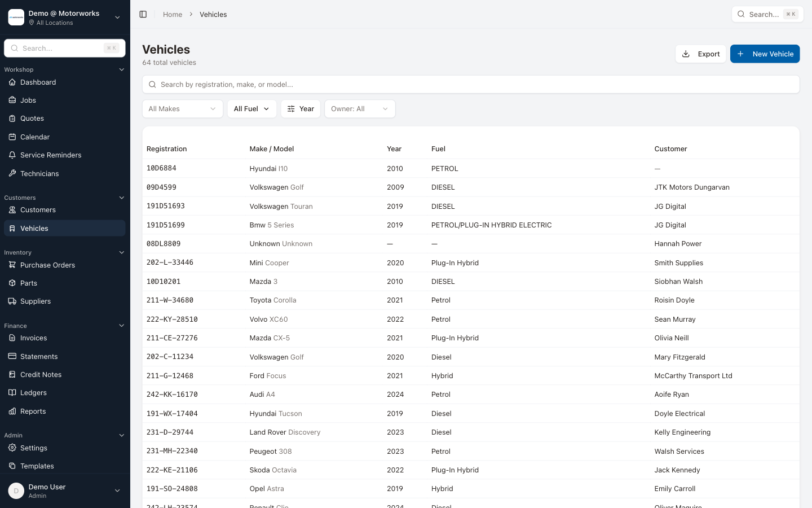
Task: Select the Quotes icon in the sidebar
Action: click(12, 118)
